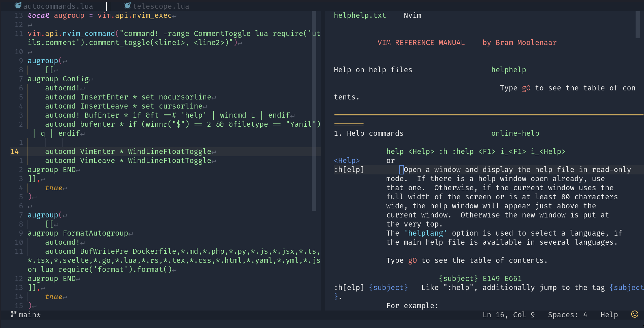Click the 'set nocursorline' autocmd line
Screen dimensions: 644x328
pos(128,97)
